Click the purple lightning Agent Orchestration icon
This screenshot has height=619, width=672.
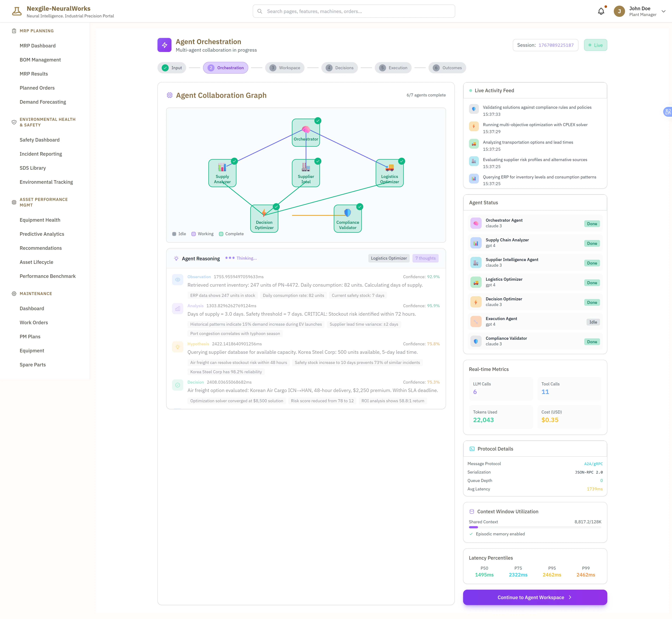[x=164, y=45]
